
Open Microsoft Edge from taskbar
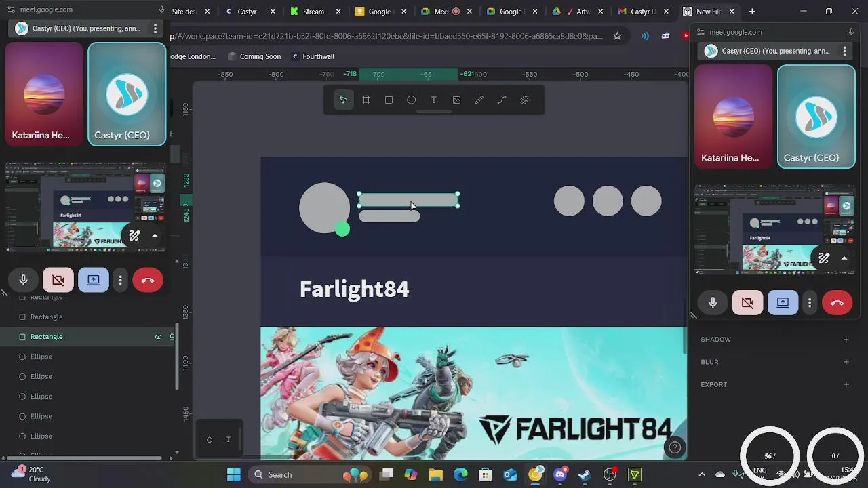460,474
